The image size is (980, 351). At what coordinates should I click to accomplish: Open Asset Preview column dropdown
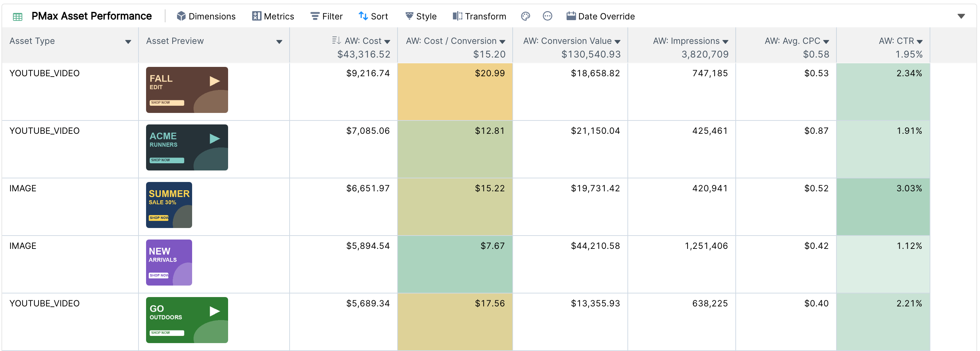[279, 42]
